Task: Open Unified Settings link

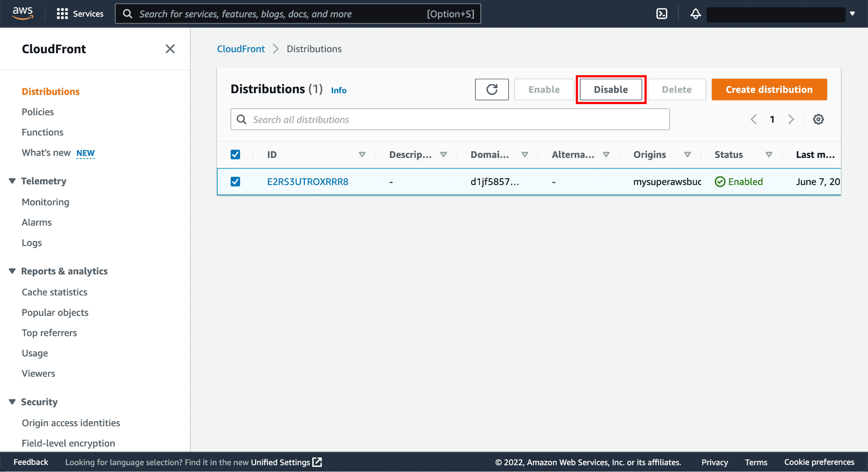Action: click(286, 462)
